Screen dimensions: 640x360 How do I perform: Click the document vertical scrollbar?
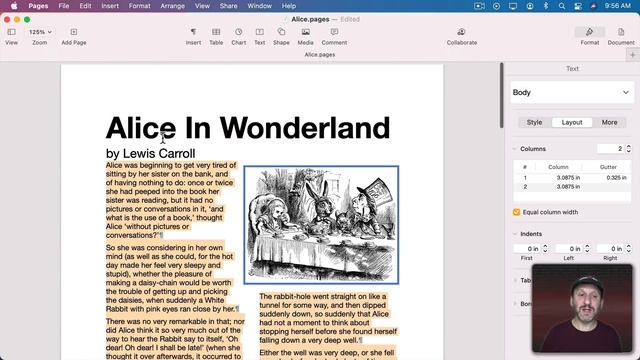[x=502, y=96]
